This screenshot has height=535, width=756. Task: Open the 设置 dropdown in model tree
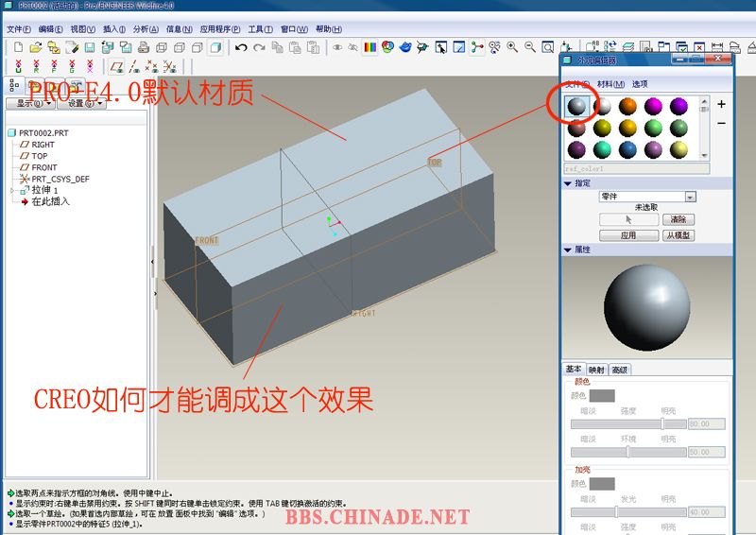coord(81,103)
